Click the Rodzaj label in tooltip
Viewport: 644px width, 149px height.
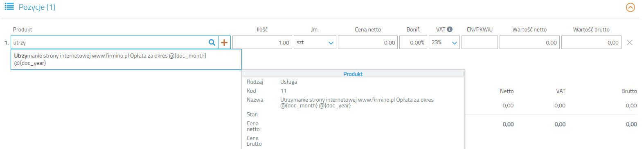(x=255, y=82)
